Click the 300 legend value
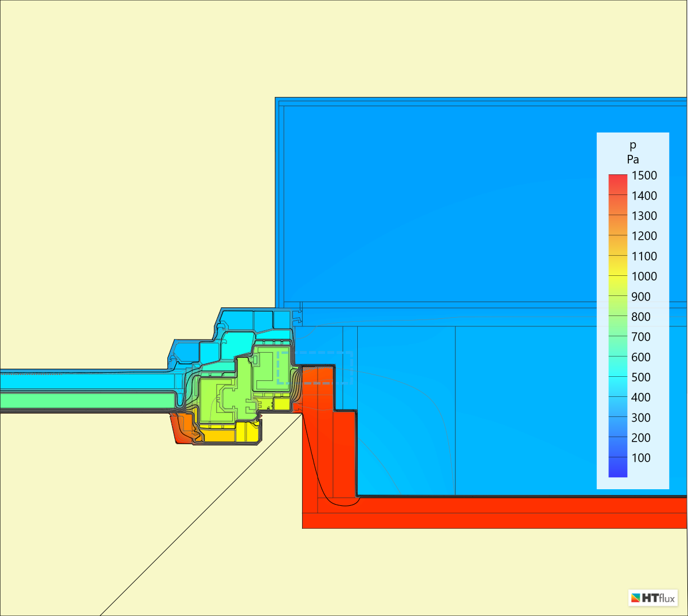Image resolution: width=688 pixels, height=616 pixels. coord(641,418)
